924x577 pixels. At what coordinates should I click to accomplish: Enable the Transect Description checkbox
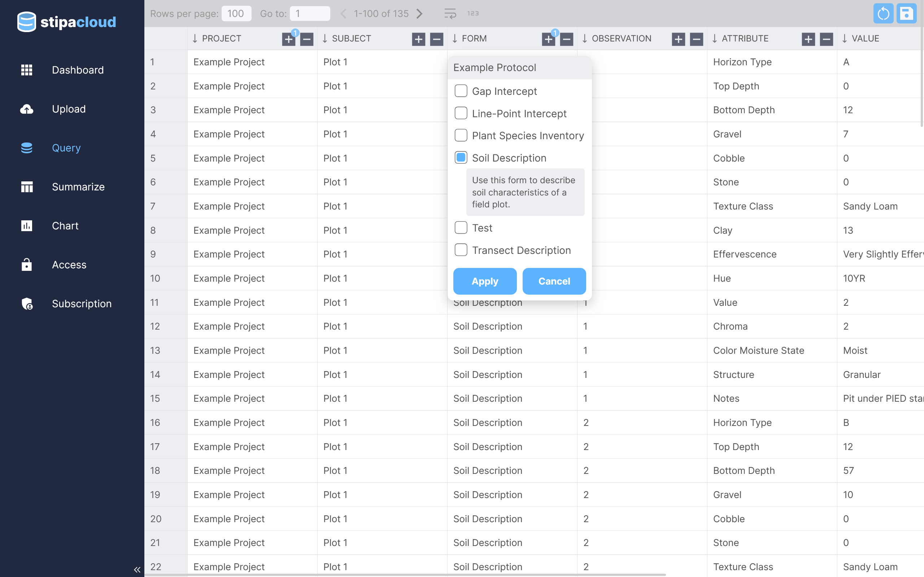(461, 250)
